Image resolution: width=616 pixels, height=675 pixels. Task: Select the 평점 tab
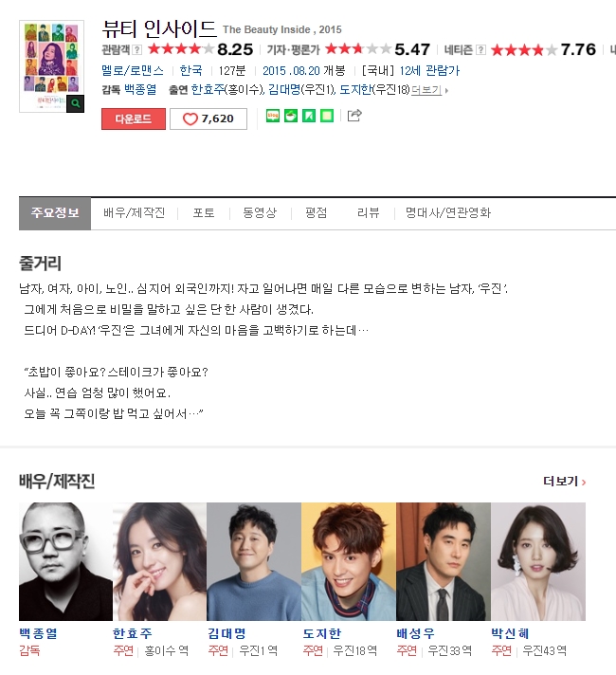316,212
